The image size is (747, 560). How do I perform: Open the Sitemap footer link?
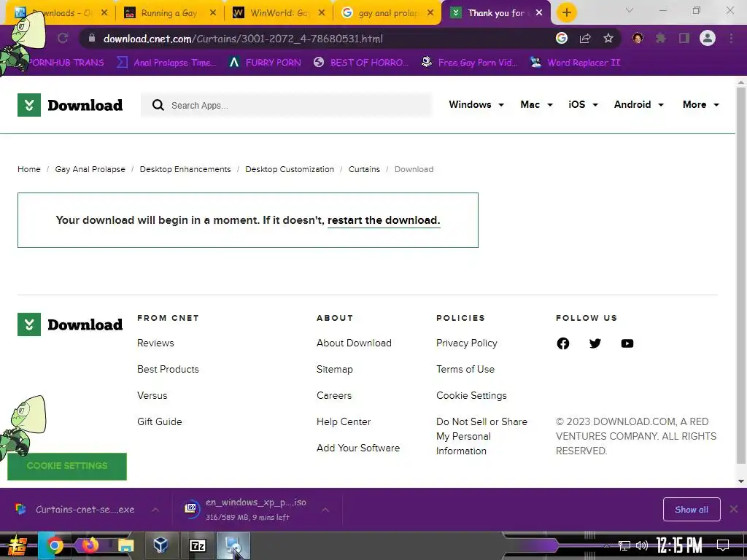[334, 369]
